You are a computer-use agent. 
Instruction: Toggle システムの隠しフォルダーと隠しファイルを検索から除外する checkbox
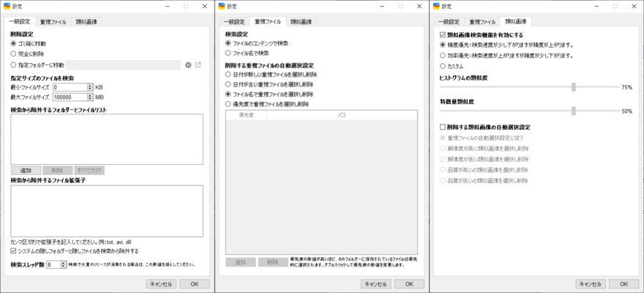tap(14, 251)
